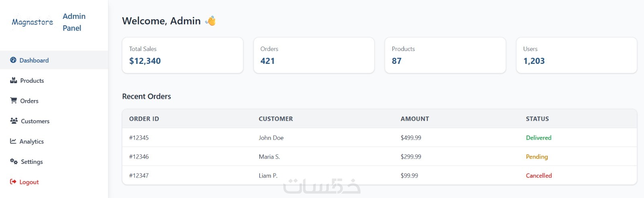
Task: Click the Pending status of order #12346
Action: coord(537,157)
